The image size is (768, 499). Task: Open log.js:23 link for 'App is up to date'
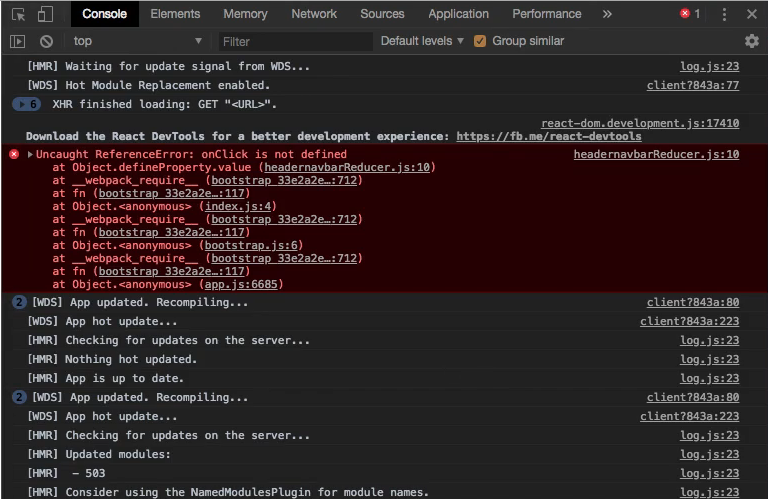(709, 378)
